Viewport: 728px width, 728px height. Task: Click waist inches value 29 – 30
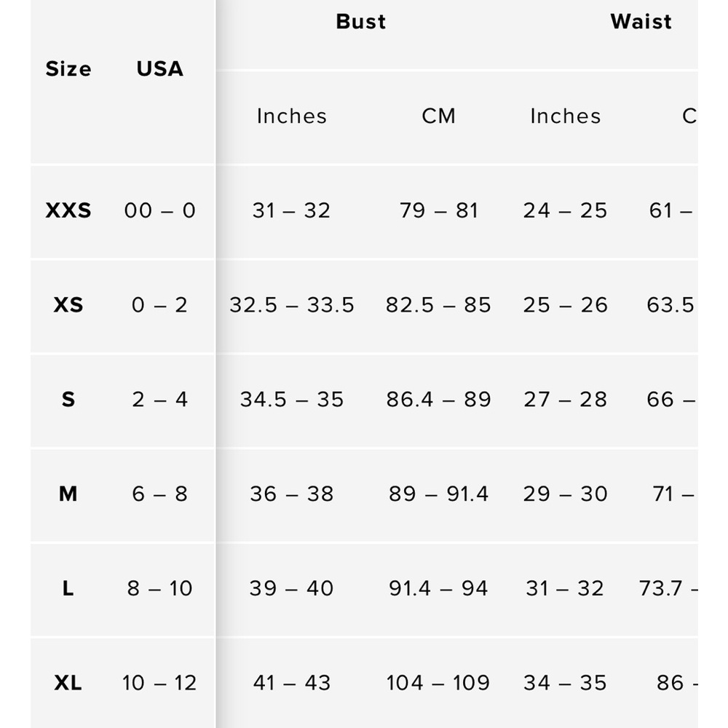(x=566, y=494)
